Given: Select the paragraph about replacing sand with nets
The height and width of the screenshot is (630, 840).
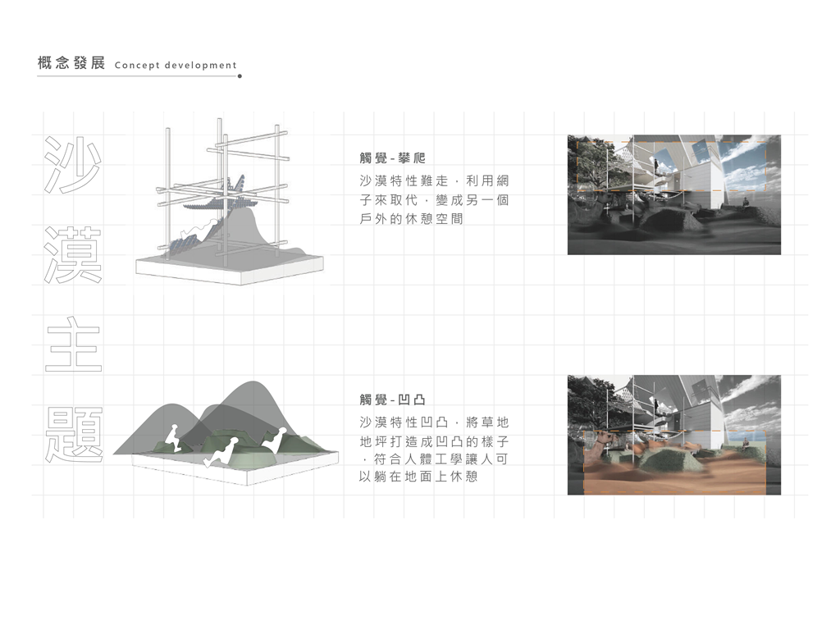Looking at the screenshot, I should [x=434, y=199].
